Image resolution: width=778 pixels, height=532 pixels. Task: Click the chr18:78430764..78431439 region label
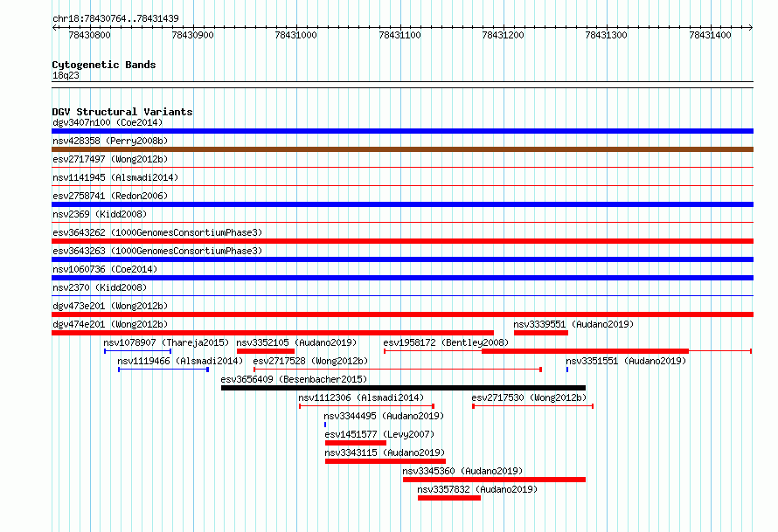115,18
